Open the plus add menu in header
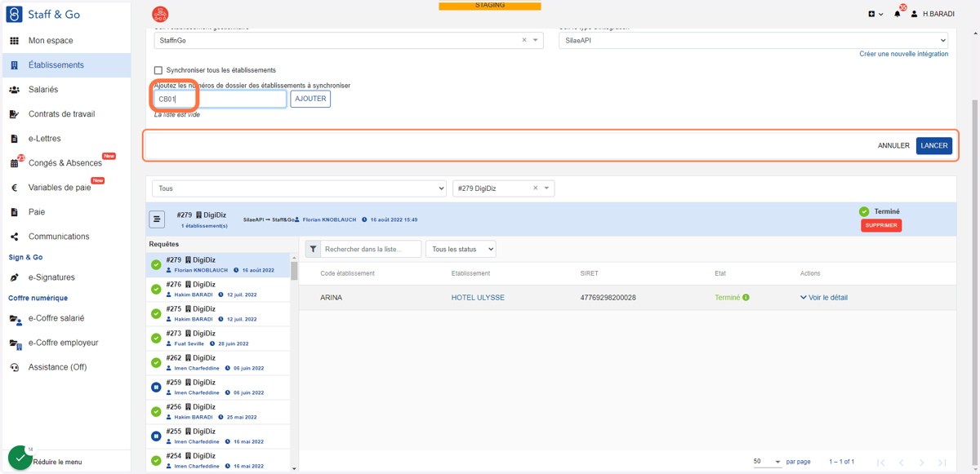980x474 pixels. tap(875, 14)
